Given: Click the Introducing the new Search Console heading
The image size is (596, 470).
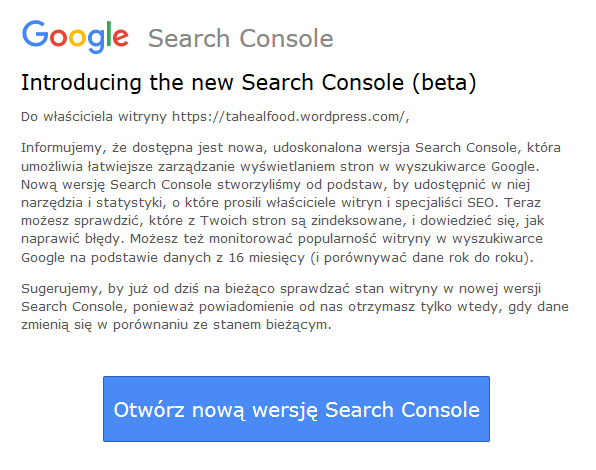Looking at the screenshot, I should click(249, 82).
